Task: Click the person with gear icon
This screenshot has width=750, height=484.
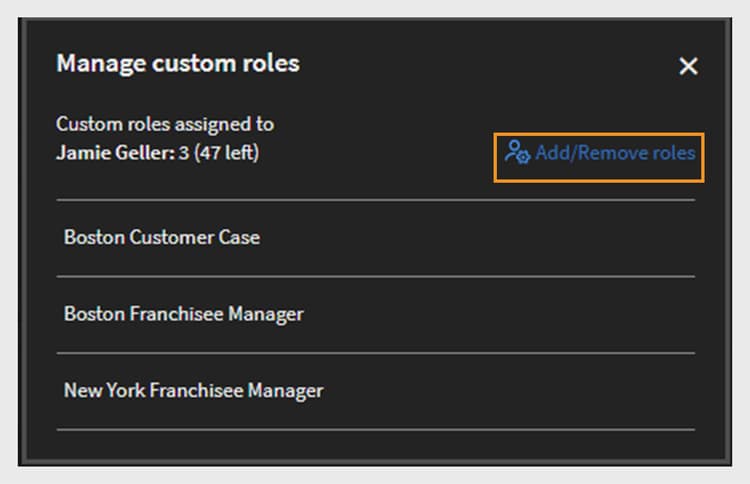Action: pos(517,153)
